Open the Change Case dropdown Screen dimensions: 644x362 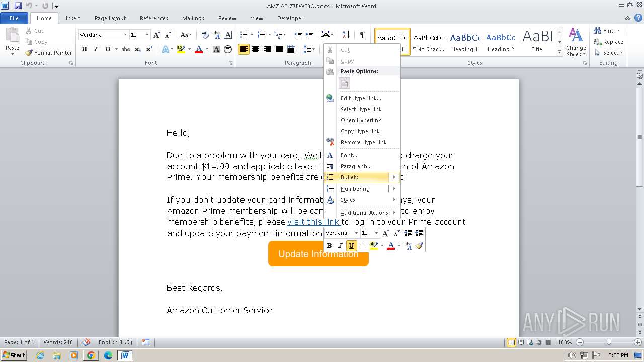point(186,35)
